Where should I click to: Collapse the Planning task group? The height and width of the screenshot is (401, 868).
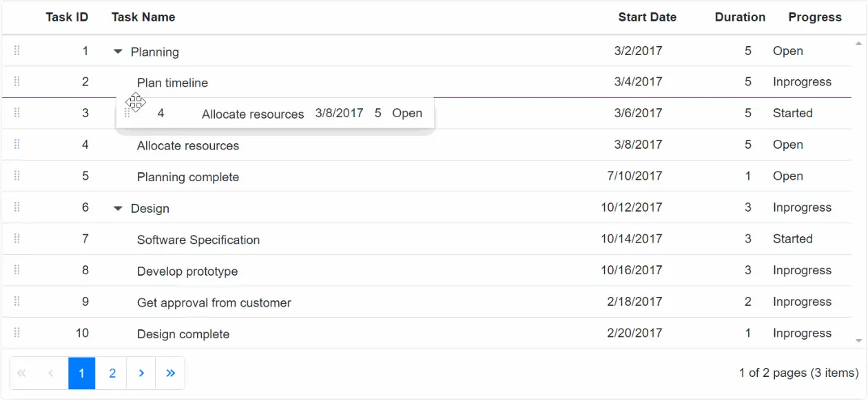[118, 51]
